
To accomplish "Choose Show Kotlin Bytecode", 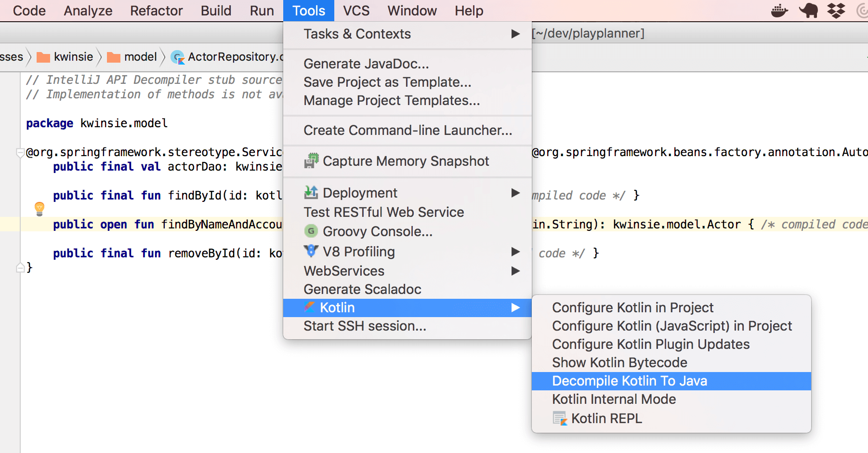I will 619,362.
